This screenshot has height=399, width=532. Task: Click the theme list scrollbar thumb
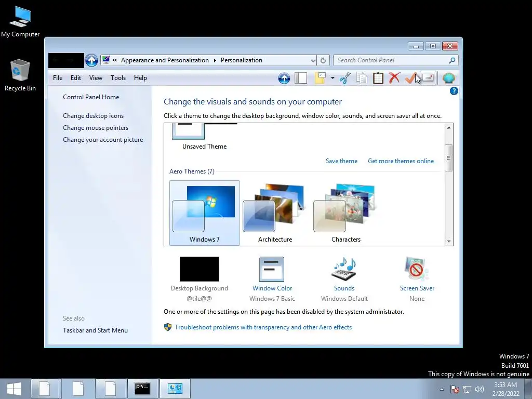[448, 158]
